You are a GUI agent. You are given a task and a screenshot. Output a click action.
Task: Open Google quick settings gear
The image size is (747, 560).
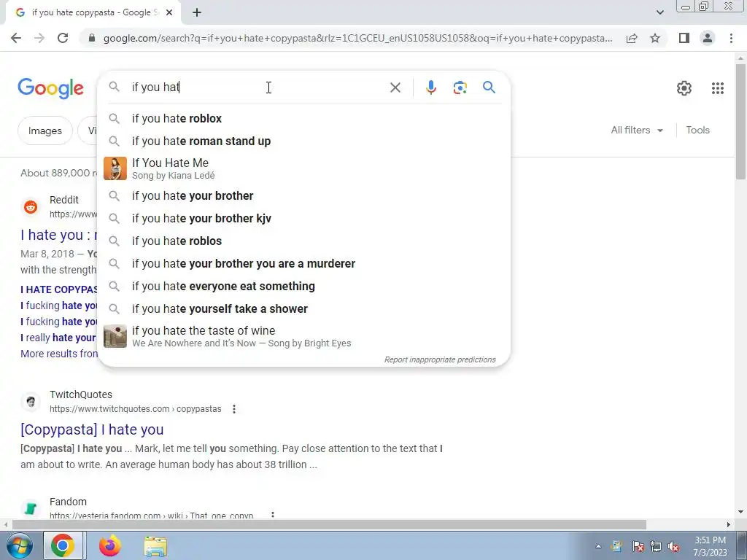point(684,88)
